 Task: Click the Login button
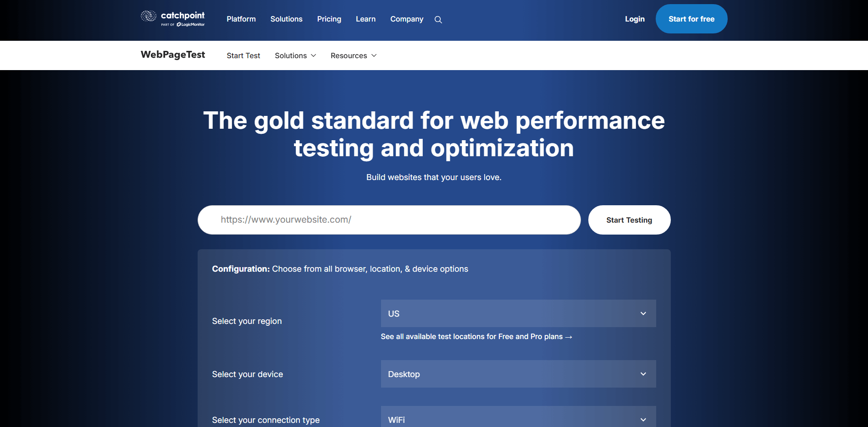(x=634, y=19)
